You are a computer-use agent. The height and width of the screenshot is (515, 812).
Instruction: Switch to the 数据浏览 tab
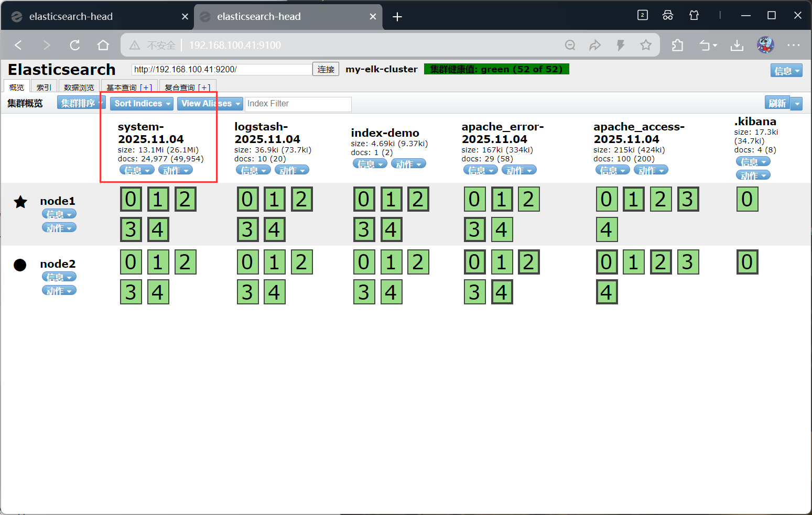(79, 87)
